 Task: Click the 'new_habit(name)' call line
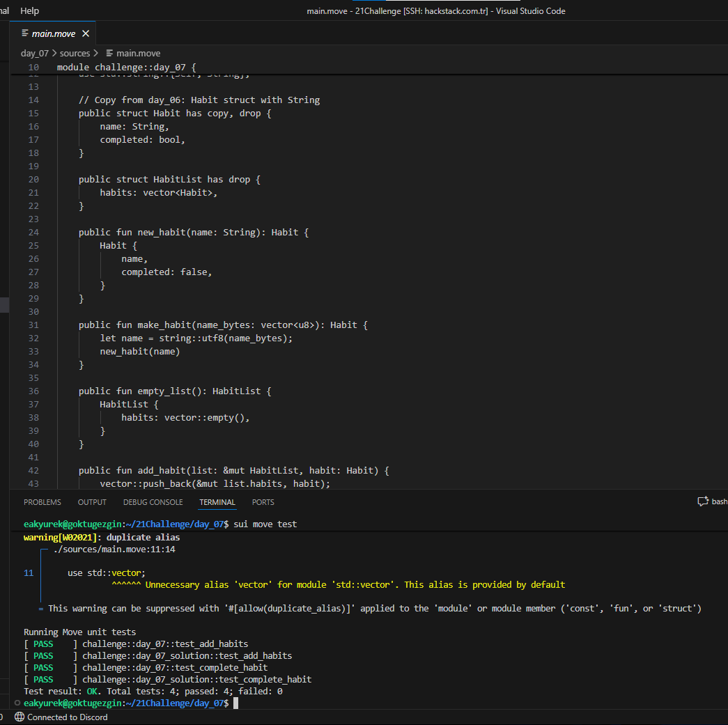[x=140, y=352]
